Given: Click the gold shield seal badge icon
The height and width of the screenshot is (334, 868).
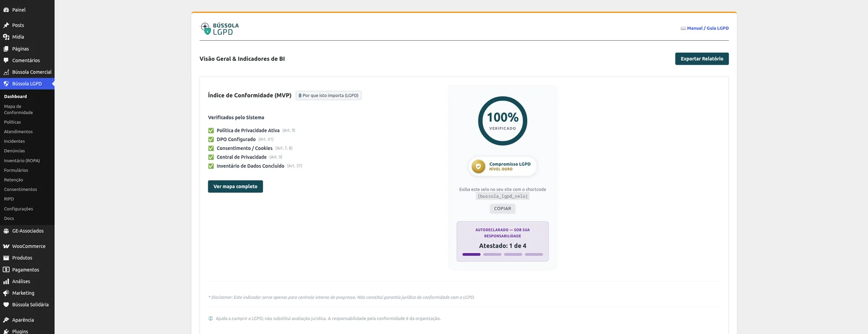Looking at the screenshot, I should (x=478, y=166).
